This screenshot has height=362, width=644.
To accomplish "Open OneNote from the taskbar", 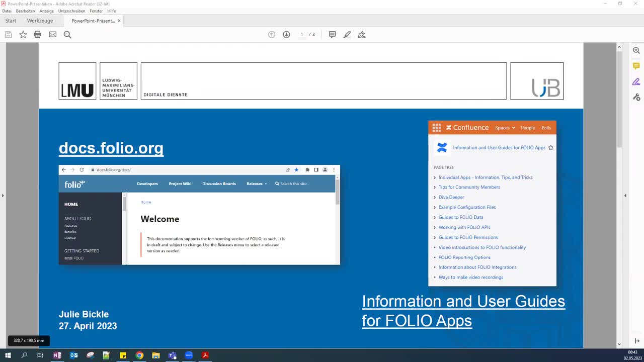I will click(57, 355).
